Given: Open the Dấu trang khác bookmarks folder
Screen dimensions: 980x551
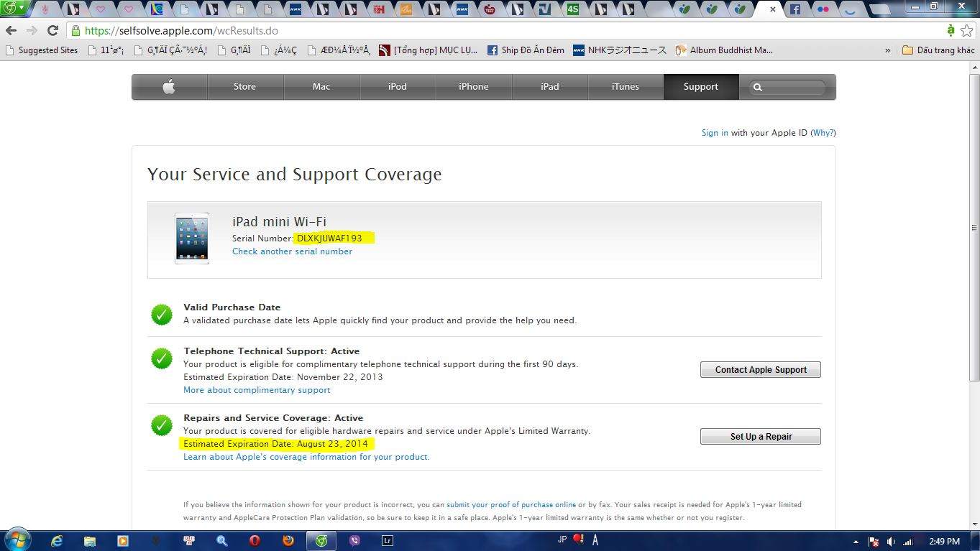Looking at the screenshot, I should (938, 50).
